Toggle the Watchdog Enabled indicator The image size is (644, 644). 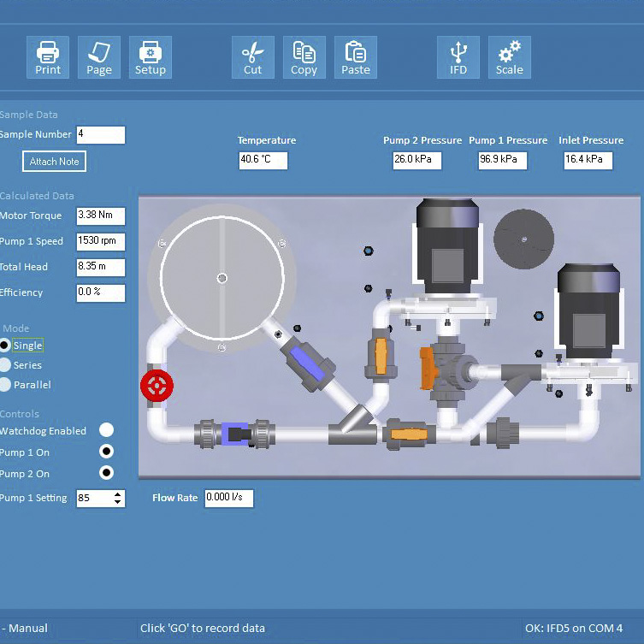[x=106, y=430]
